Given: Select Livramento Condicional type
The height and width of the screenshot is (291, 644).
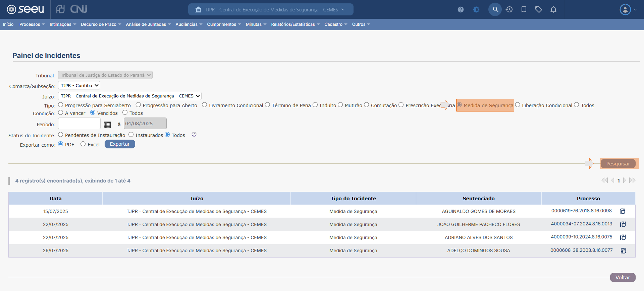Looking at the screenshot, I should 204,105.
